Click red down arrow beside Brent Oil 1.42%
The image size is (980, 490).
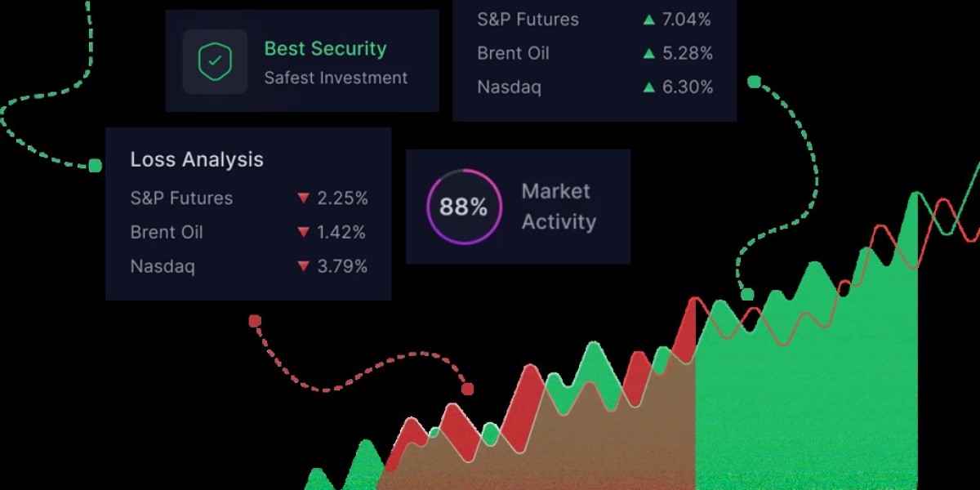coord(304,233)
